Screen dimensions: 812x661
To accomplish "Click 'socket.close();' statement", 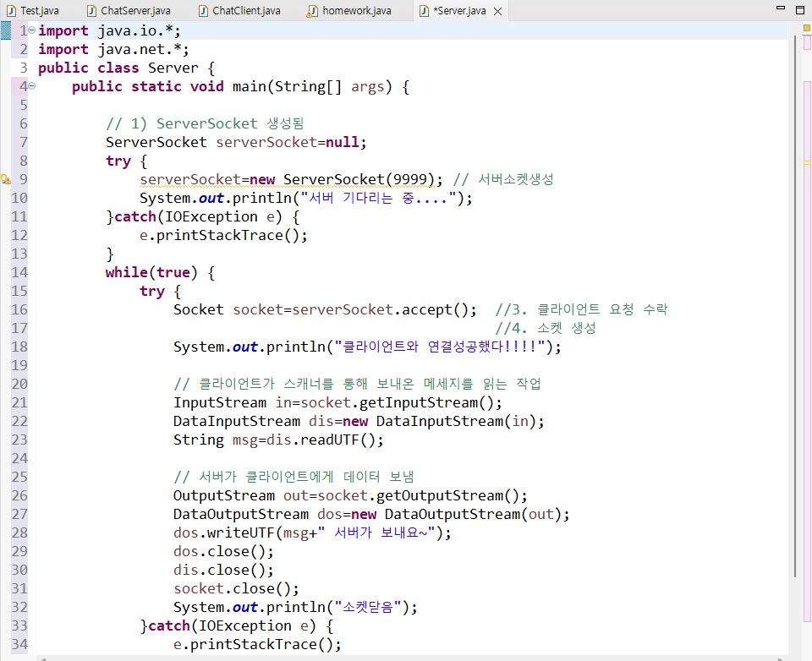I will [236, 588].
